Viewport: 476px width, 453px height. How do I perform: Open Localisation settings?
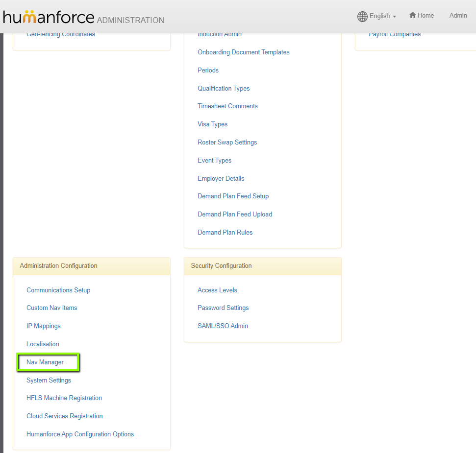tap(43, 344)
